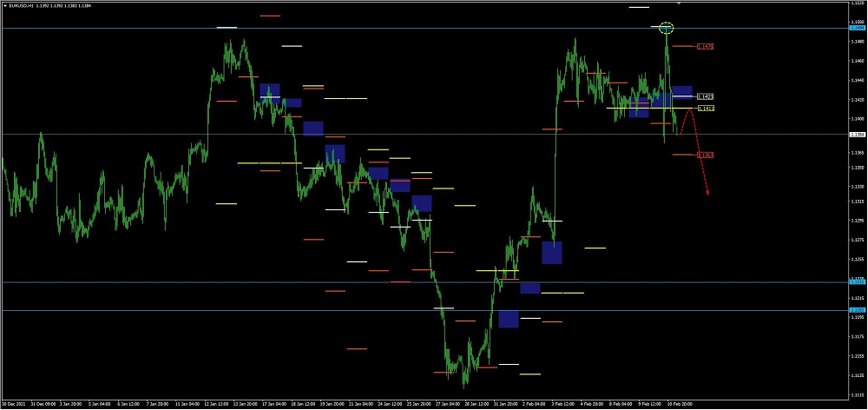
Task: Select the red 1.1363 price label
Action: pyautogui.click(x=706, y=155)
